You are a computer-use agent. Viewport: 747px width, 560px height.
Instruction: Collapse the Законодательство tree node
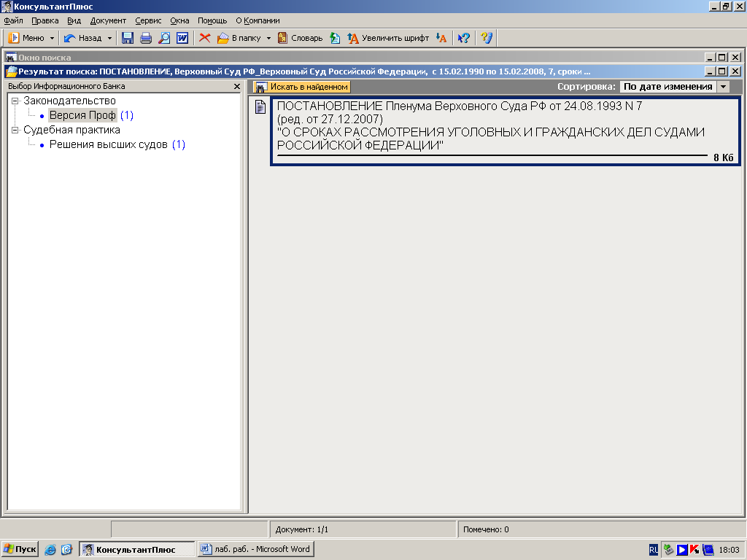click(x=15, y=101)
